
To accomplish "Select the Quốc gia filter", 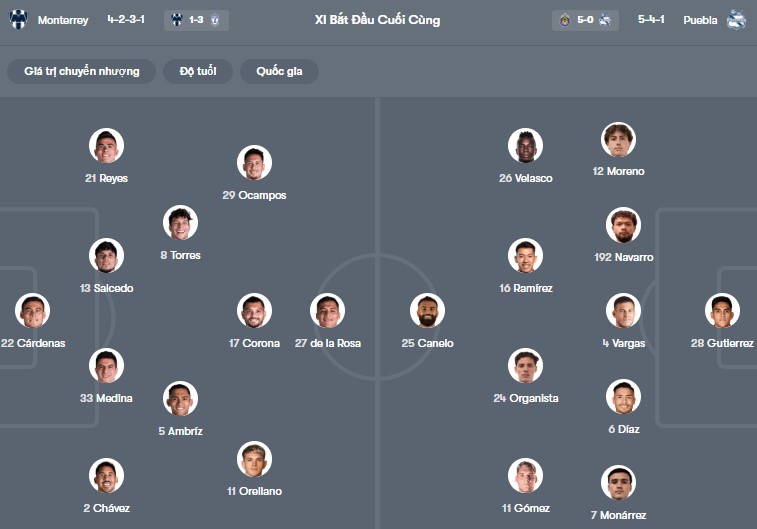I will [279, 71].
